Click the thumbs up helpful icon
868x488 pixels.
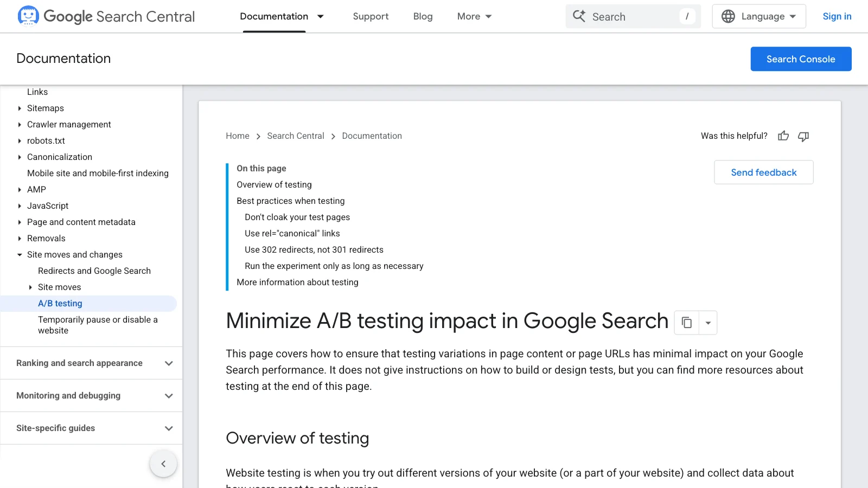click(x=783, y=136)
